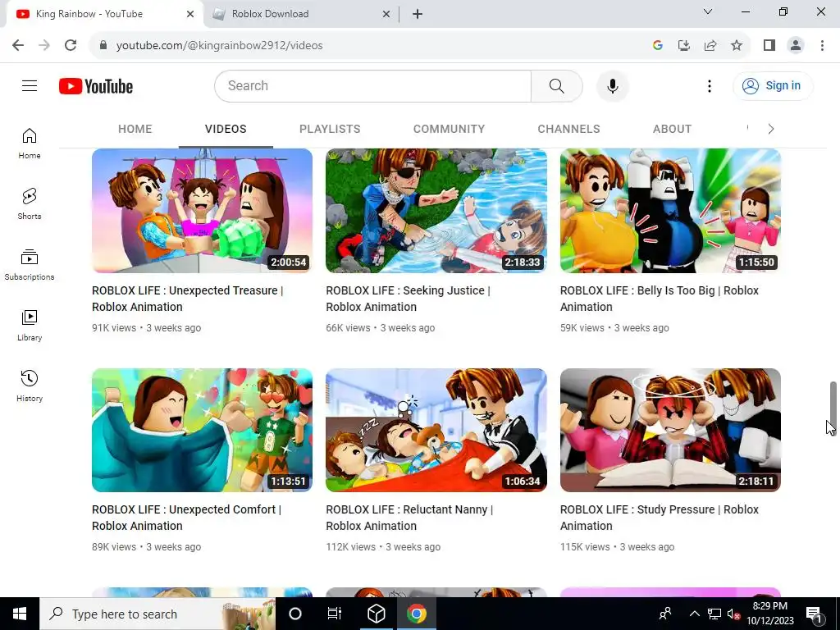Show more channel tabs with right arrow
This screenshot has height=630, width=840.
770,129
